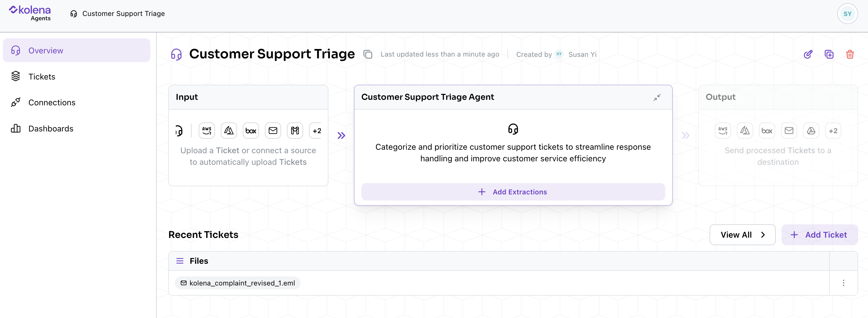Screen dimensions: 868x318
Task: Click the duplicate agent icon
Action: coord(829,54)
